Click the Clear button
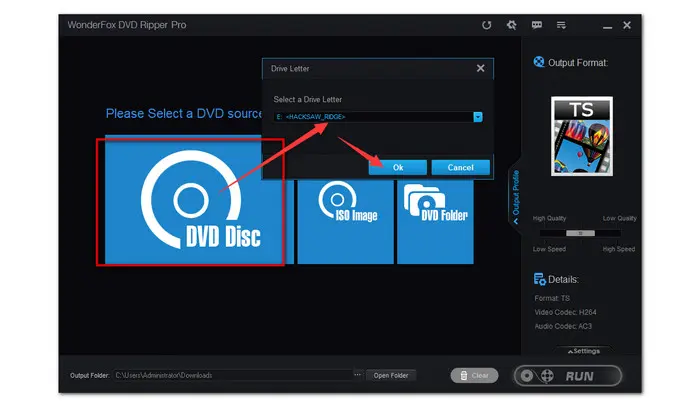700x407 pixels. [474, 376]
